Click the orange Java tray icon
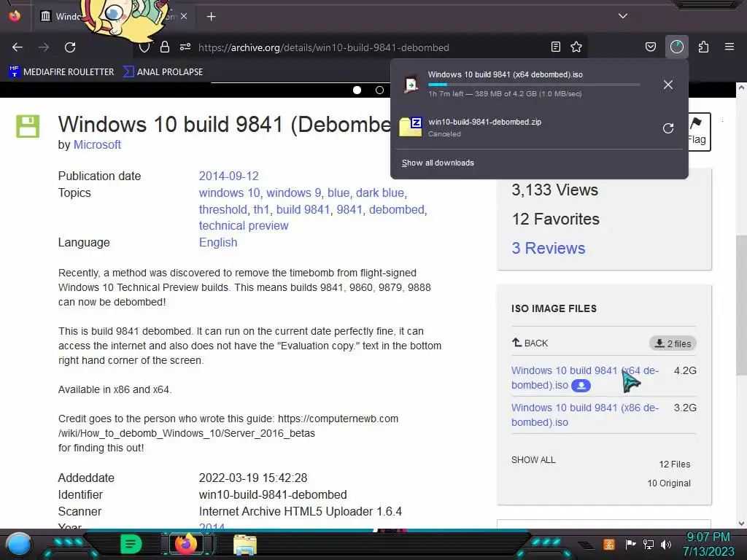 coord(609,544)
